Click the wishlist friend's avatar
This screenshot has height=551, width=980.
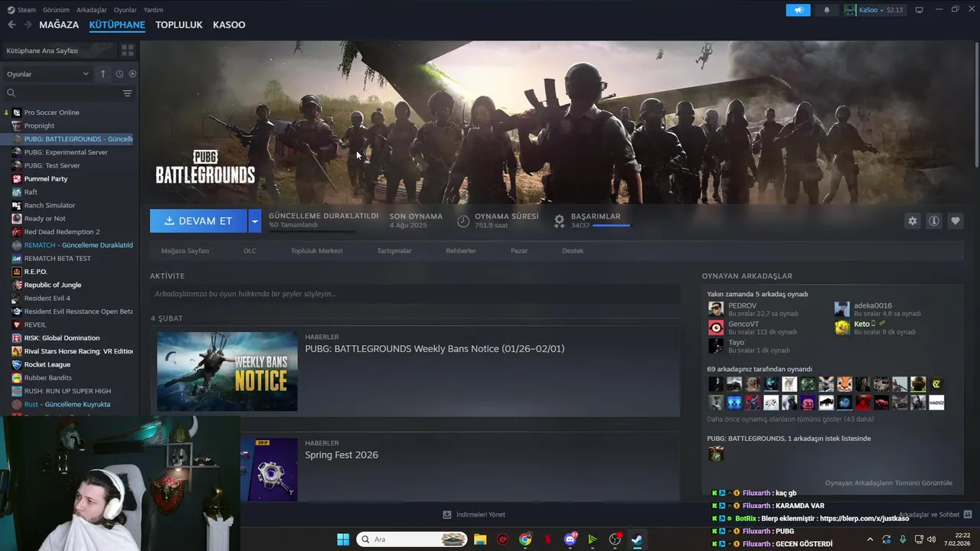click(x=716, y=454)
